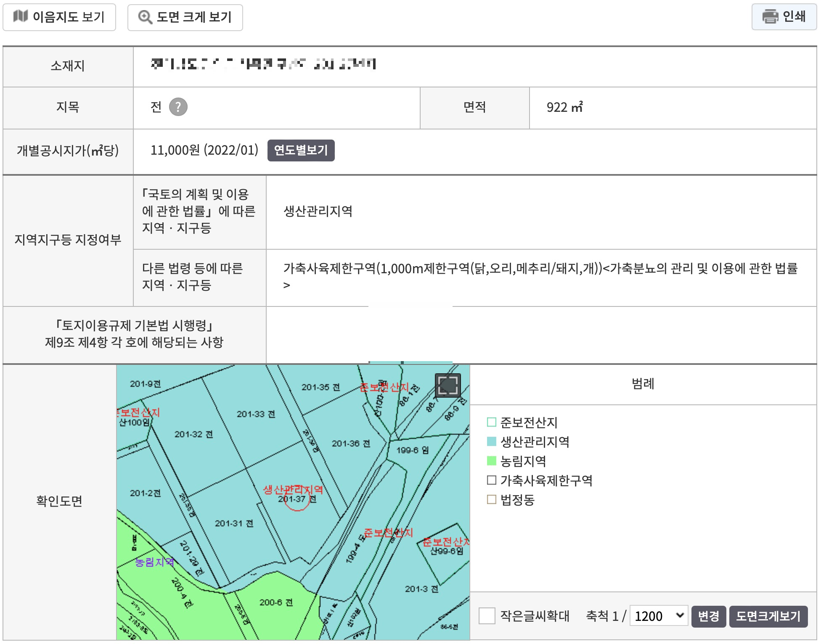Viewport: 821px width, 644px height.
Task: Click the question mark help icon beside 전
Action: pos(178,107)
